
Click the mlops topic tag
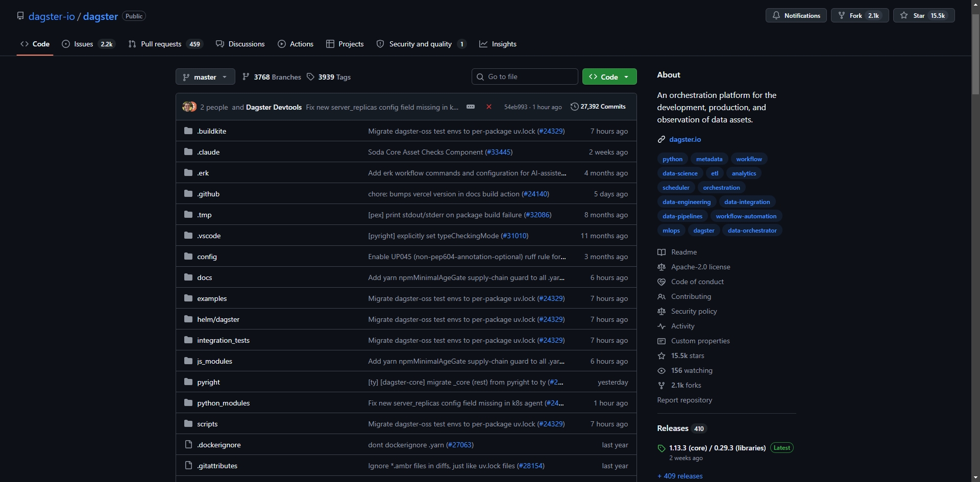coord(671,231)
